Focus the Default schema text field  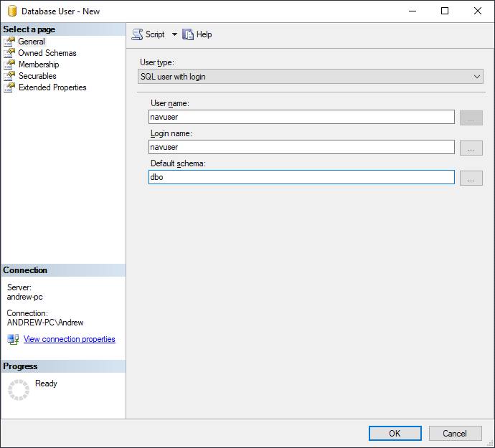(x=301, y=177)
